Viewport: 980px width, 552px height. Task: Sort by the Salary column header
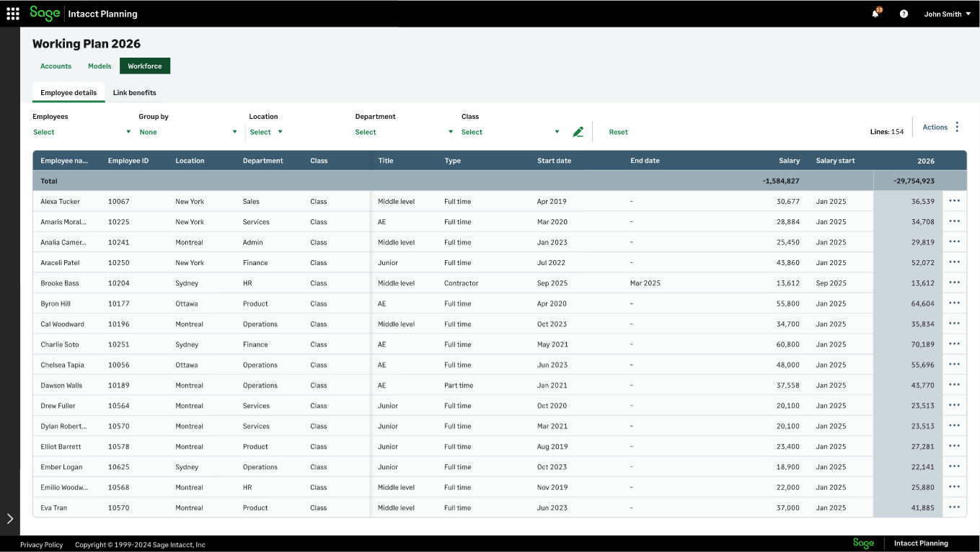tap(789, 161)
